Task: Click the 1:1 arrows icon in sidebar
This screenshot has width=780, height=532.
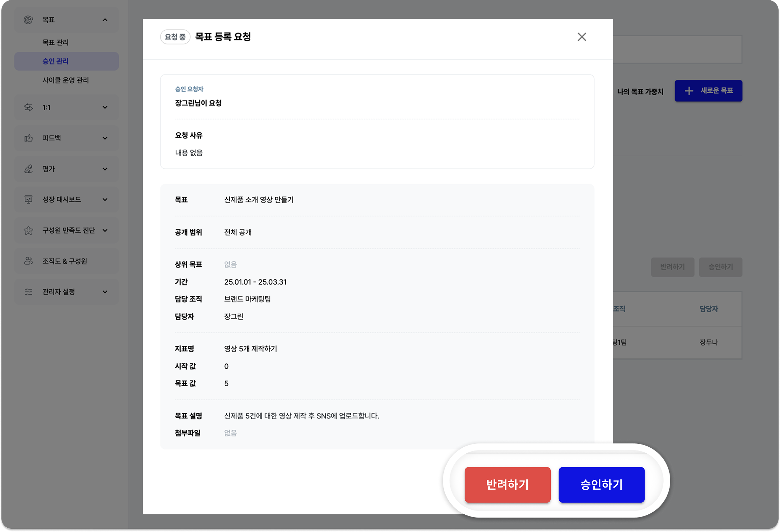Action: (29, 107)
